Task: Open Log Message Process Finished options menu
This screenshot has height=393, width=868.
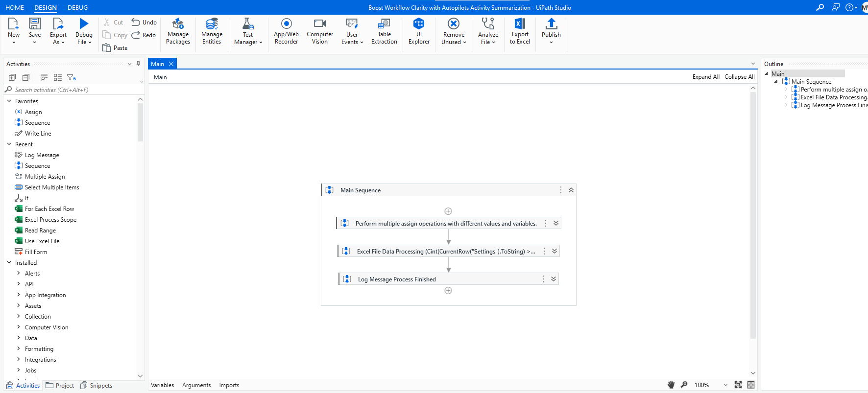Action: pos(543,279)
